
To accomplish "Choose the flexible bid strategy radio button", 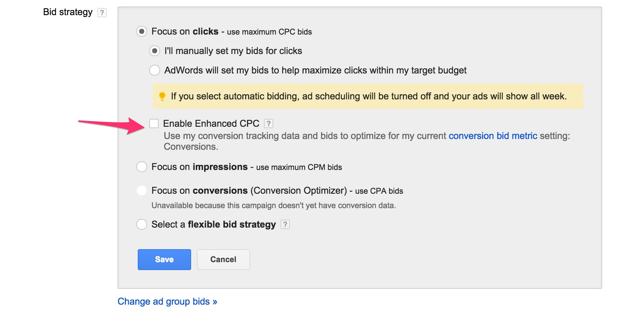I will point(142,224).
